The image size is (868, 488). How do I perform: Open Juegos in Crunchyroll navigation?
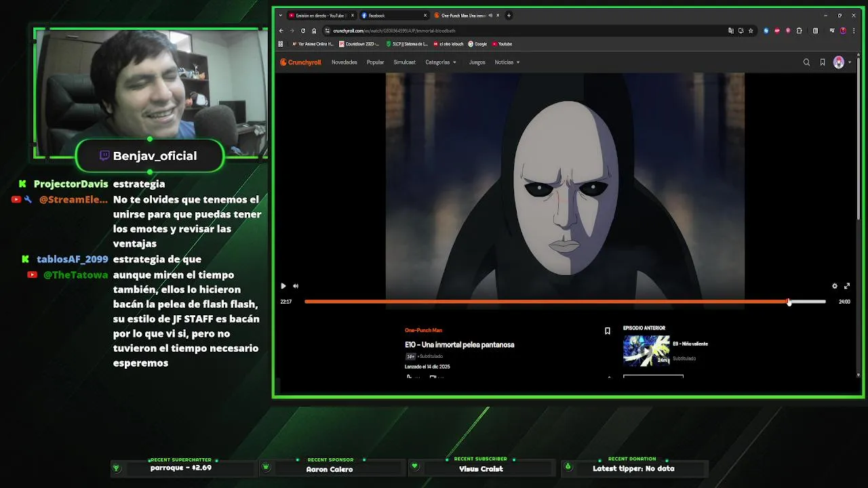[x=477, y=62]
